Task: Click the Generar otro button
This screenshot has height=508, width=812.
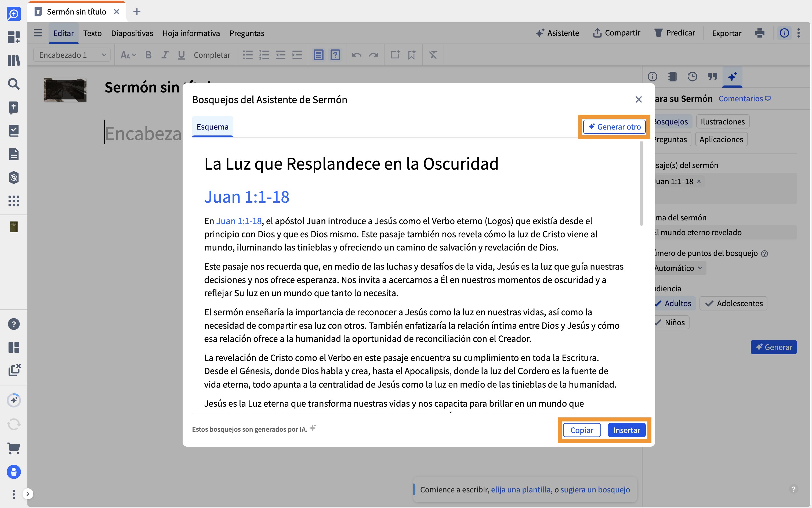Action: pos(614,127)
